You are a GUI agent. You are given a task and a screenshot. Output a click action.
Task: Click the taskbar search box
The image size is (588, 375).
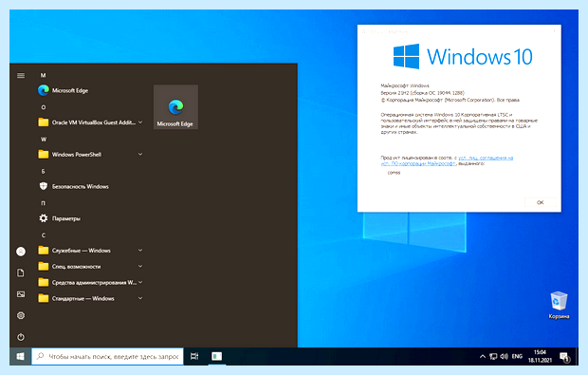click(x=107, y=356)
